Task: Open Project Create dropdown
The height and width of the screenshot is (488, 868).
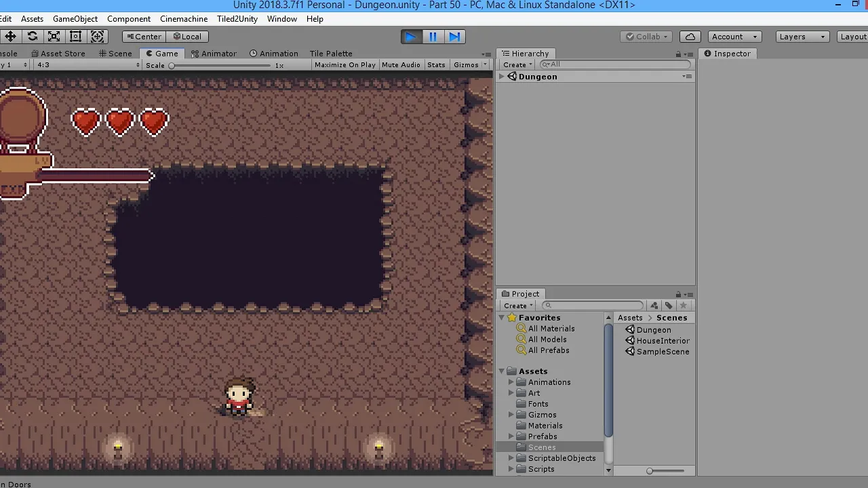Action: point(517,306)
